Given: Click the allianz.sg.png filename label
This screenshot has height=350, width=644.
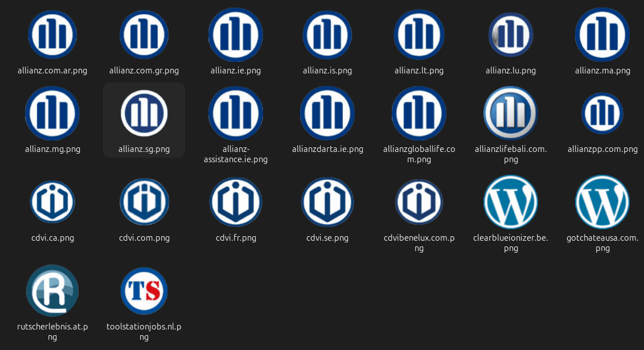Looking at the screenshot, I should coord(144,149).
